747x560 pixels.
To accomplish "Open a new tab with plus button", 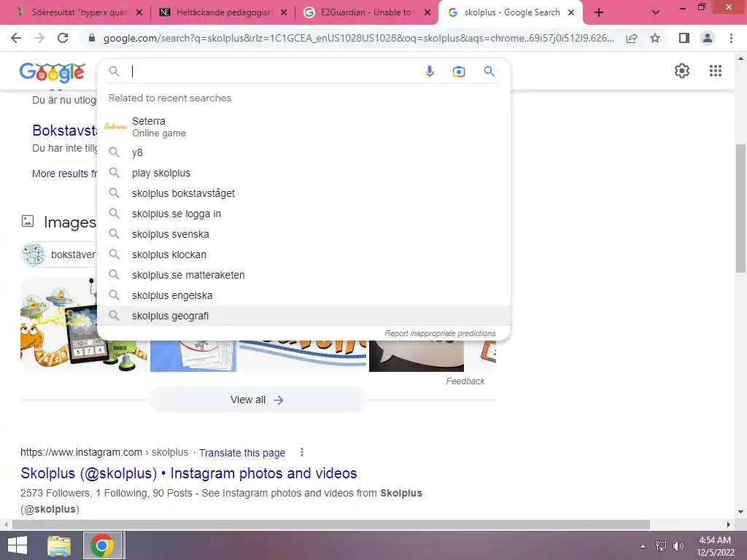I will [x=599, y=13].
